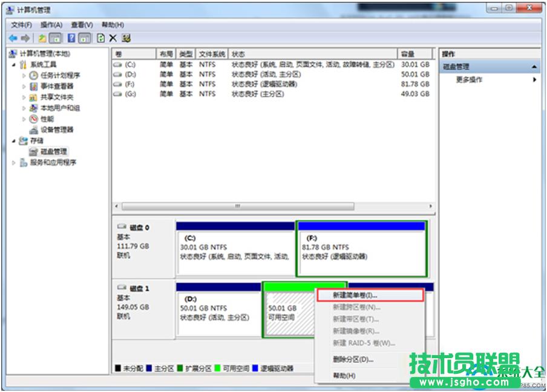Toggle the action pane toolbar icon

(85, 38)
